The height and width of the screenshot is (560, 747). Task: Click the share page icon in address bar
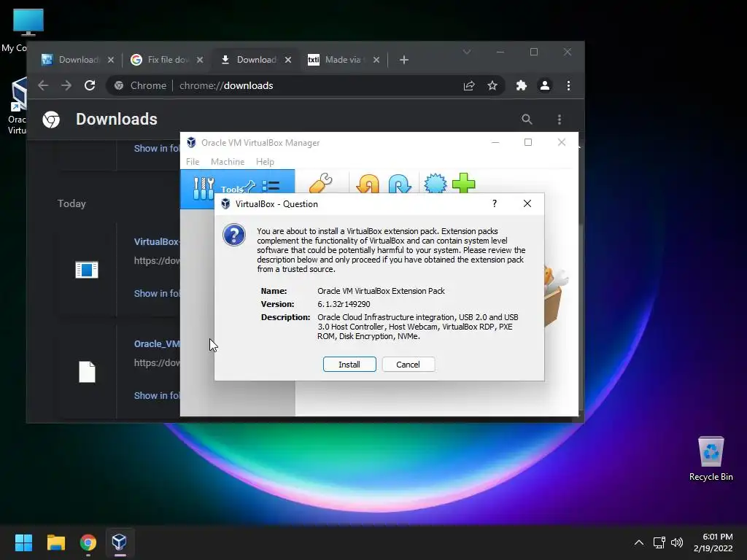[469, 85]
